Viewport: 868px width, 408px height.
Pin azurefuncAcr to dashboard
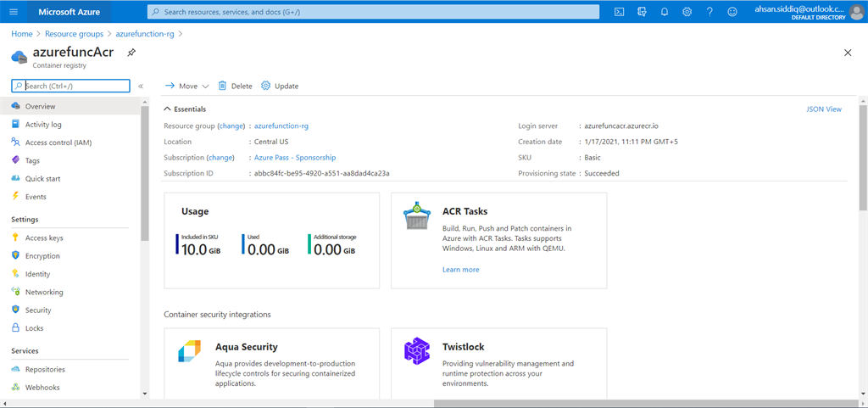pyautogui.click(x=131, y=53)
